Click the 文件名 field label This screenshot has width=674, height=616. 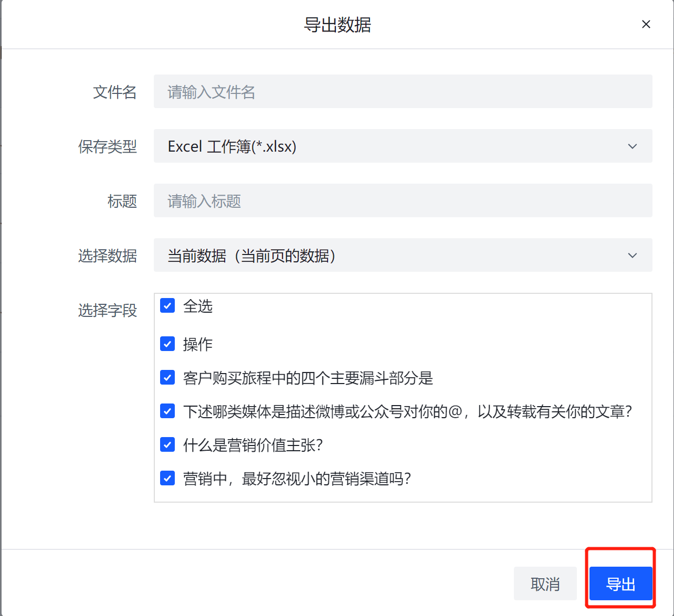[114, 92]
